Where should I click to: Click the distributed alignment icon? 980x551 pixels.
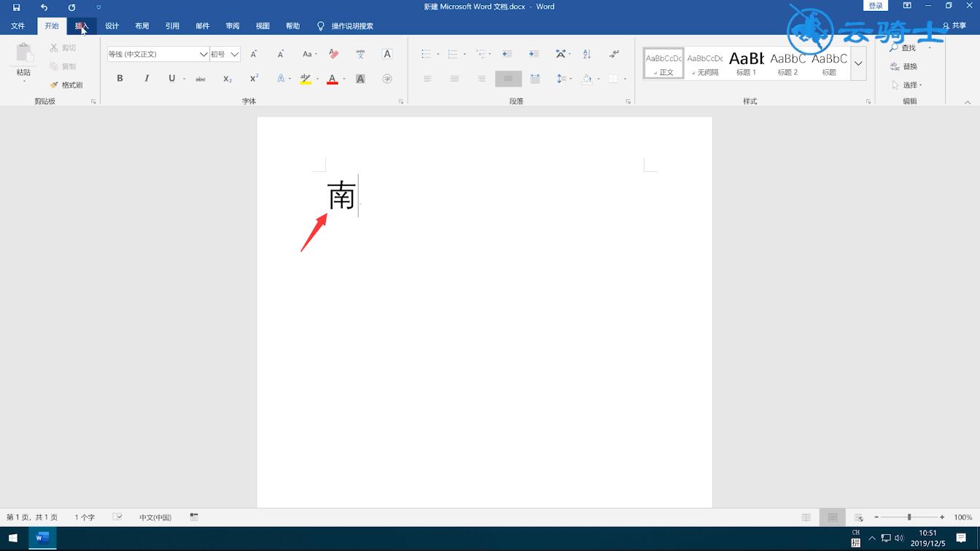pos(535,79)
